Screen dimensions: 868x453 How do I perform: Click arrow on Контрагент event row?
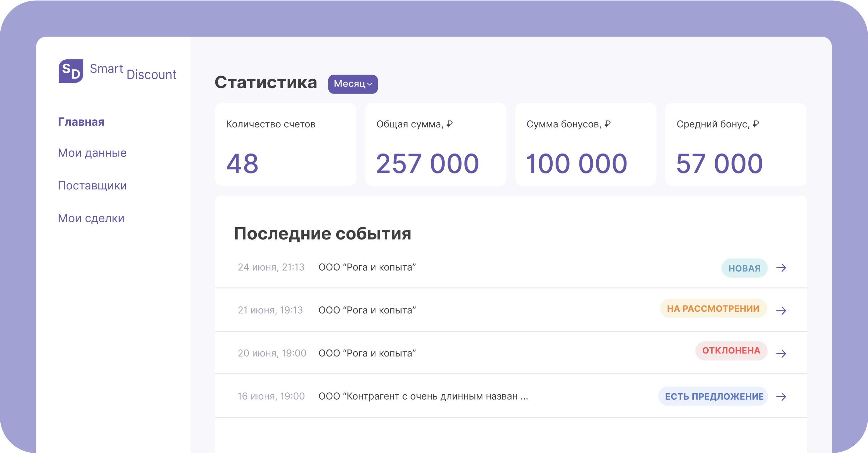coord(781,397)
